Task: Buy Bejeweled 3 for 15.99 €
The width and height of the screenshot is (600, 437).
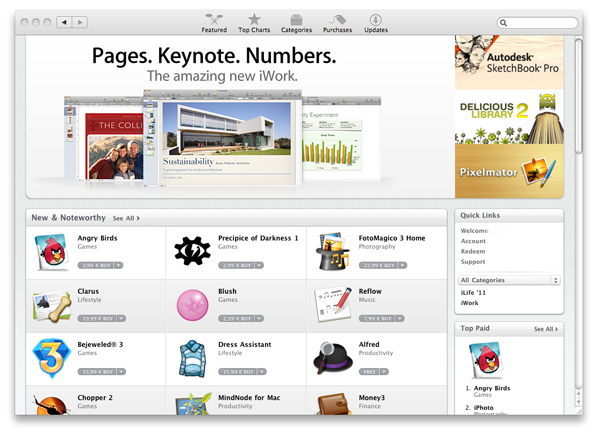Action: (97, 372)
